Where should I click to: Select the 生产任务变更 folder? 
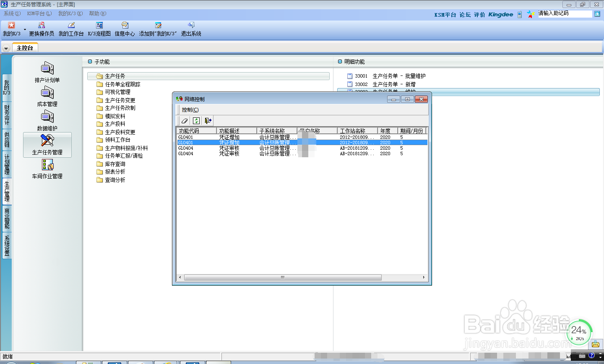[x=116, y=100]
